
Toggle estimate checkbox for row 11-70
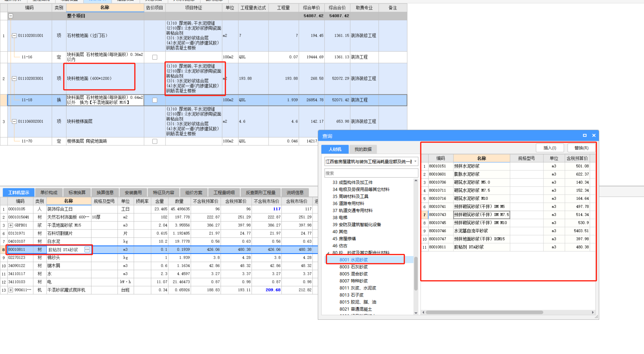(155, 141)
